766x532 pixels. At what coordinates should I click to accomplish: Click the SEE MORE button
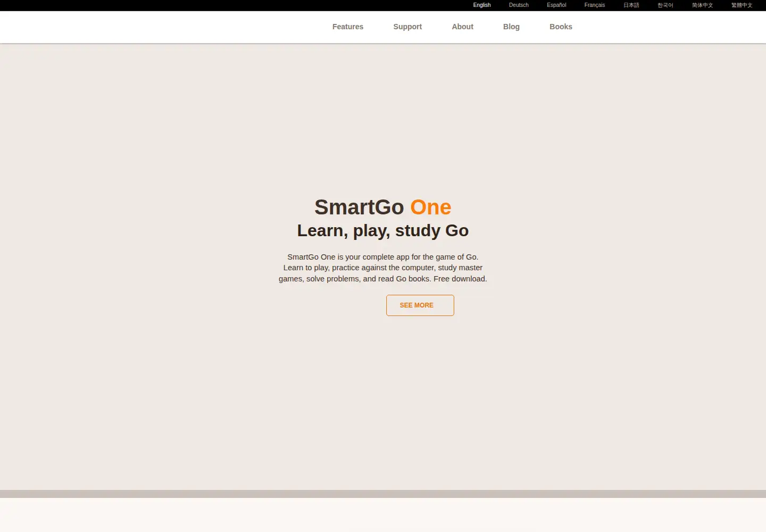point(420,305)
